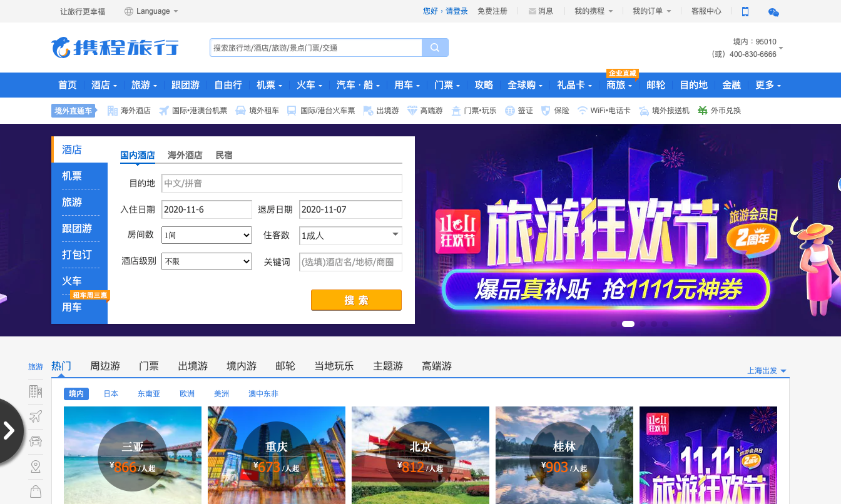Open the 住客数 dropdown
The width and height of the screenshot is (841, 504).
[350, 235]
